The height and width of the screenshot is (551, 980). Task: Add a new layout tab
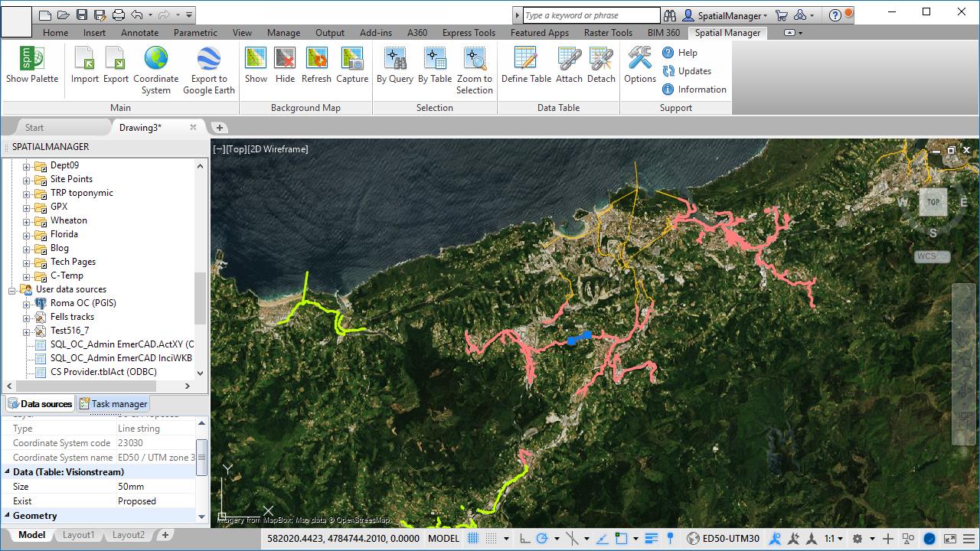click(x=165, y=535)
